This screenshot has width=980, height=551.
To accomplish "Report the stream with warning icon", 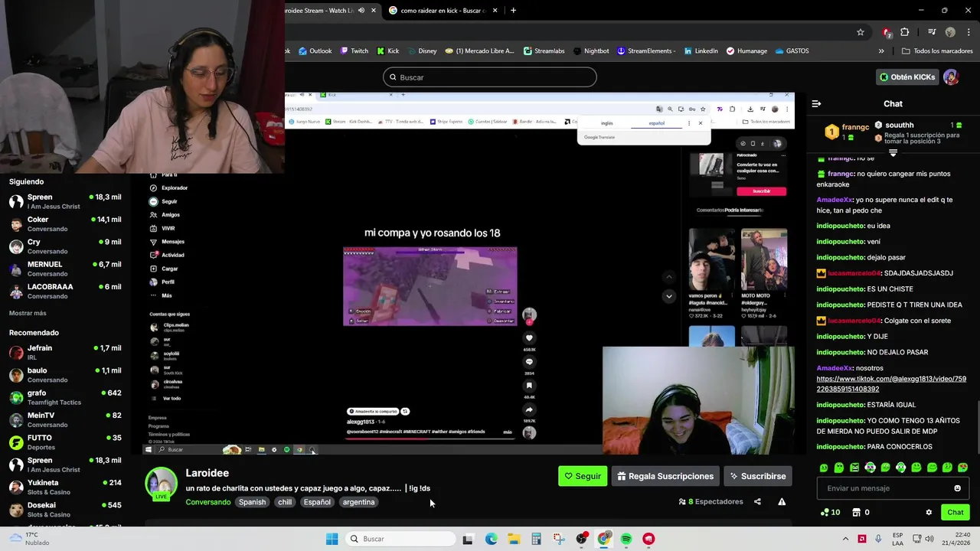I will (x=782, y=502).
